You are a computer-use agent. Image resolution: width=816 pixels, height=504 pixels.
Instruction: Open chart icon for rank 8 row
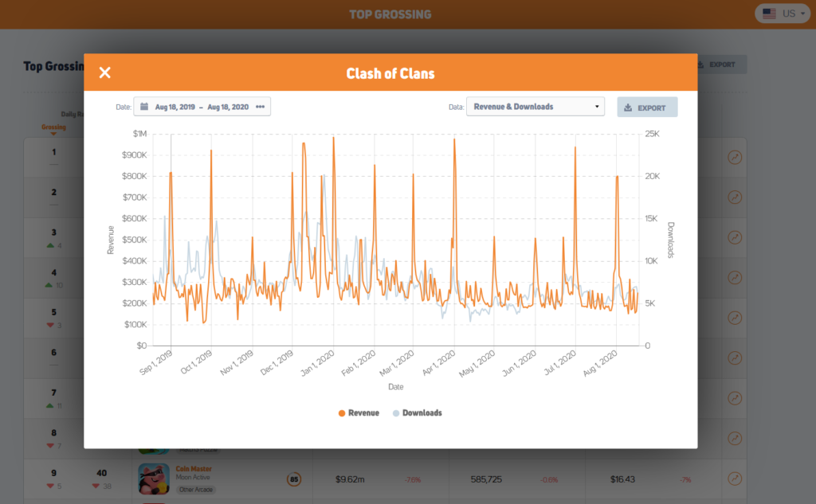pyautogui.click(x=734, y=438)
